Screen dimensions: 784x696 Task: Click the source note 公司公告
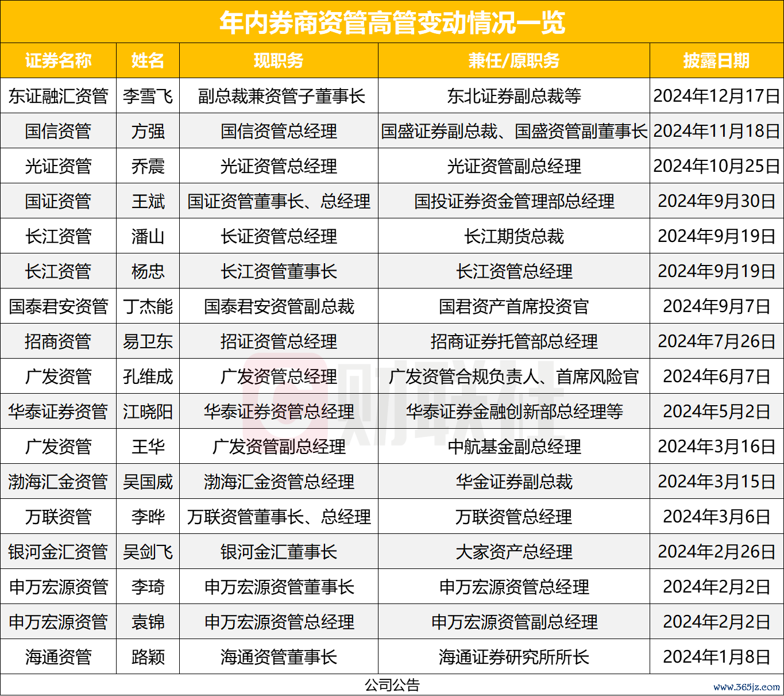[x=392, y=685]
